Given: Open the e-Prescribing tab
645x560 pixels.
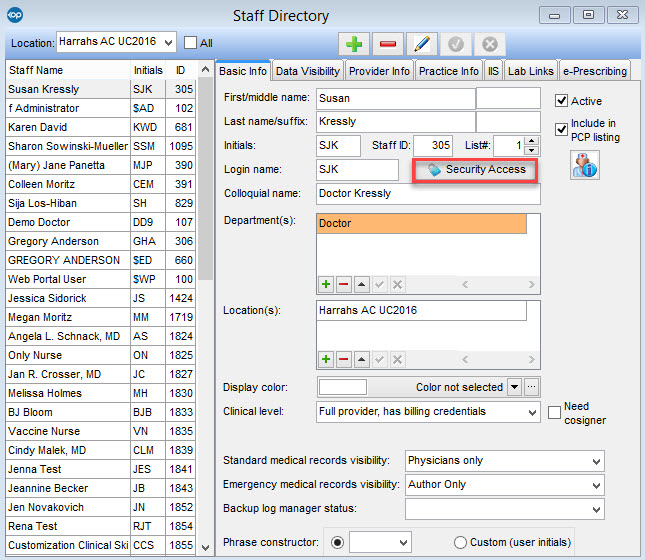Looking at the screenshot, I should [595, 71].
